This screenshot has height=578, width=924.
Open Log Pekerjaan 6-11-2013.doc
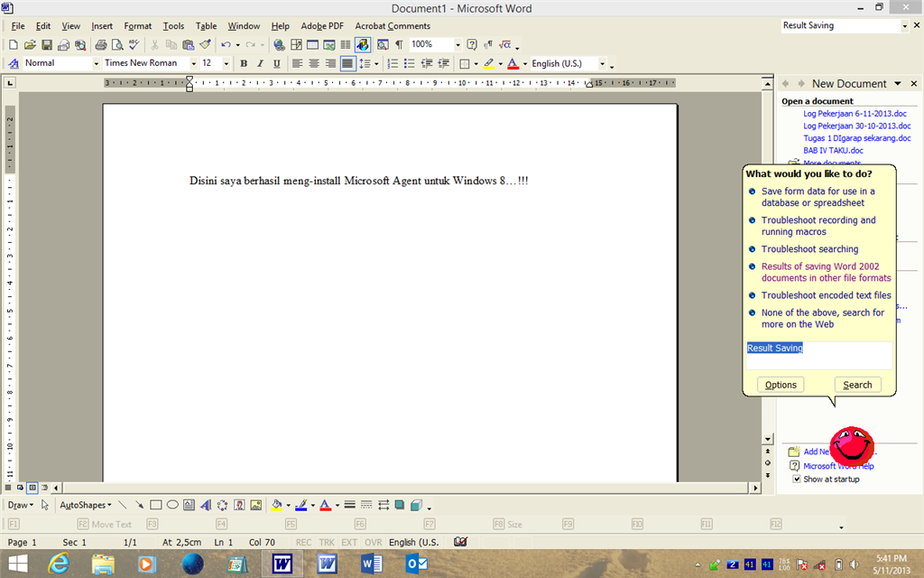pyautogui.click(x=855, y=113)
